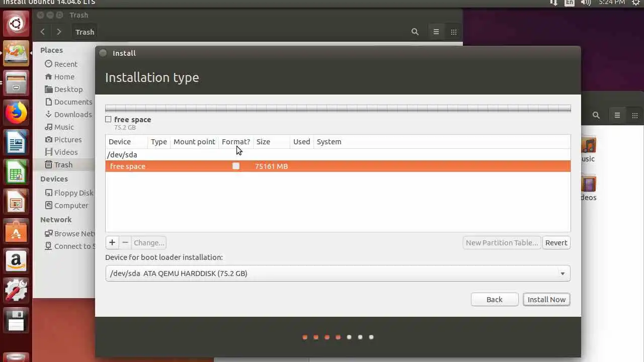The image size is (644, 362).
Task: Open Videos in Places sidebar
Action: click(x=61, y=152)
